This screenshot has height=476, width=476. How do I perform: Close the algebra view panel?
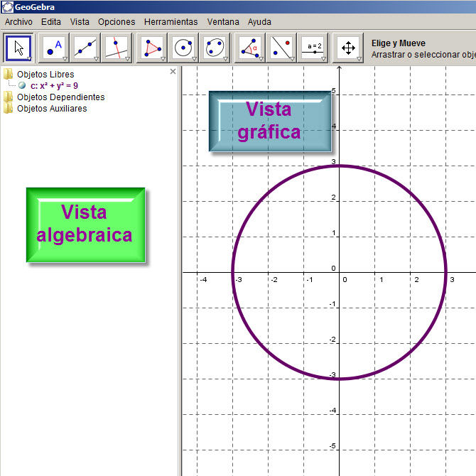pyautogui.click(x=173, y=72)
